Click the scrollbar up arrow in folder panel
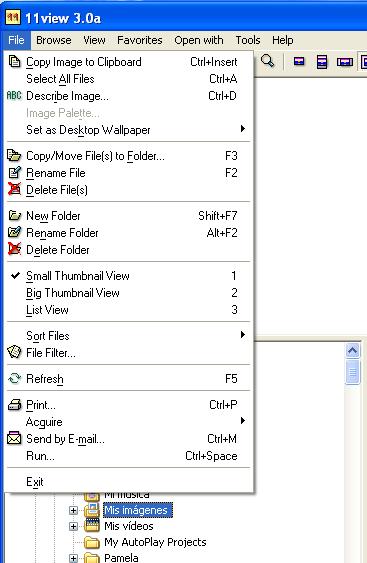 (x=353, y=350)
